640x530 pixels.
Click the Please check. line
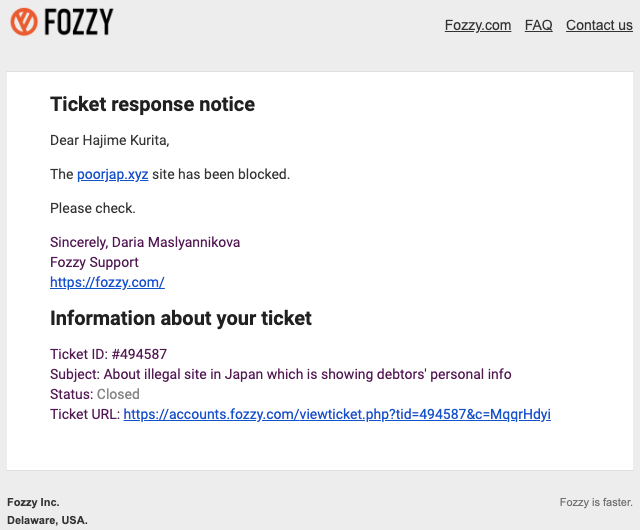click(92, 208)
